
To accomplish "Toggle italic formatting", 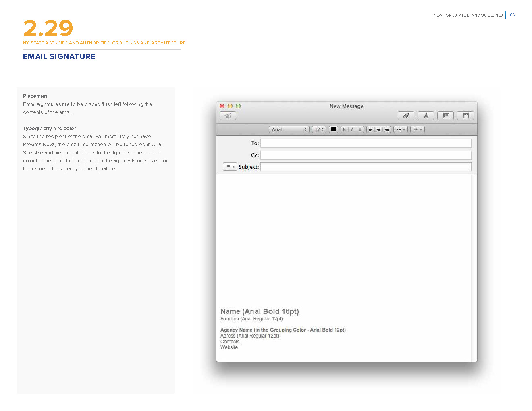I will [x=352, y=129].
